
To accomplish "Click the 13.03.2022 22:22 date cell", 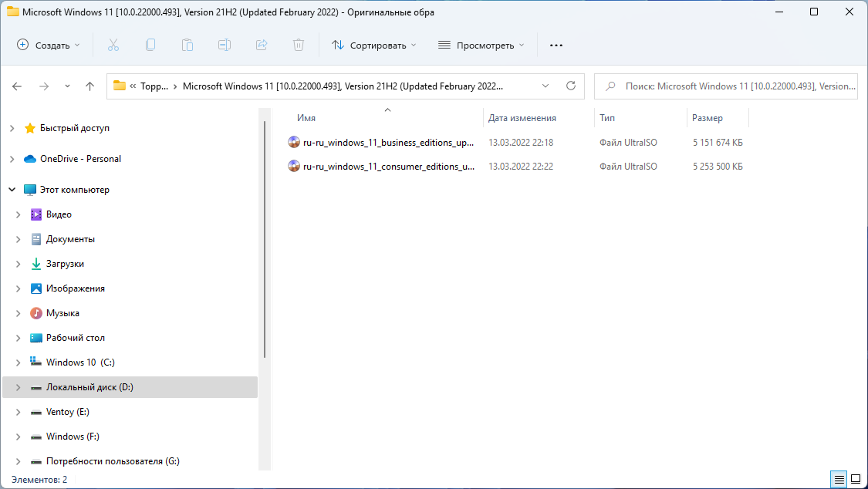I will pos(520,166).
